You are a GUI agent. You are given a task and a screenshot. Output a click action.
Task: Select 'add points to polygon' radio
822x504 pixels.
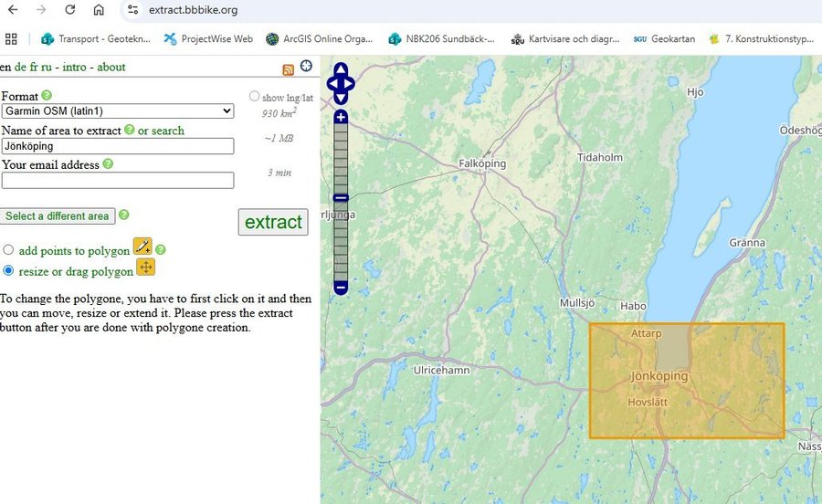[x=9, y=250]
